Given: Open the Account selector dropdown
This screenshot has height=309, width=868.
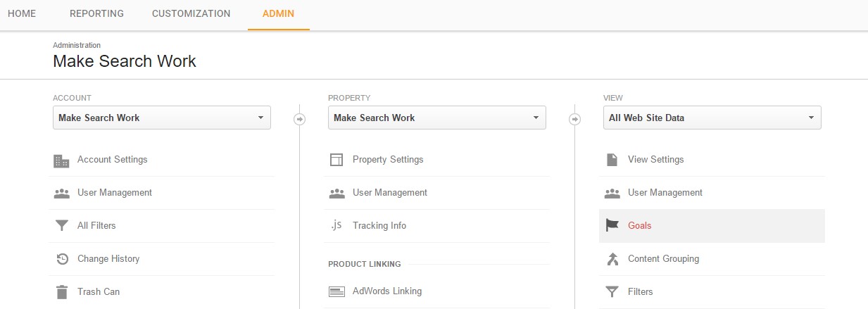Looking at the screenshot, I should coord(162,118).
